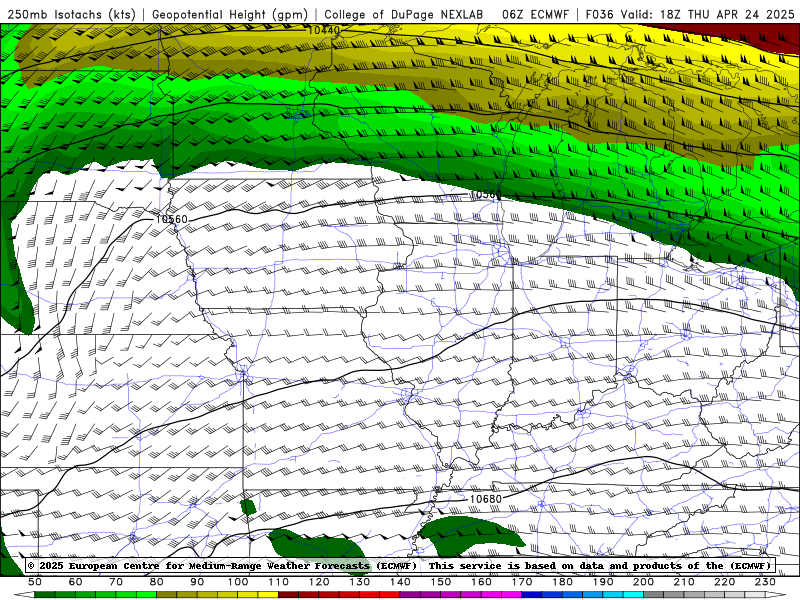Click the 10440 height contour label
The image size is (800, 600).
(x=323, y=31)
